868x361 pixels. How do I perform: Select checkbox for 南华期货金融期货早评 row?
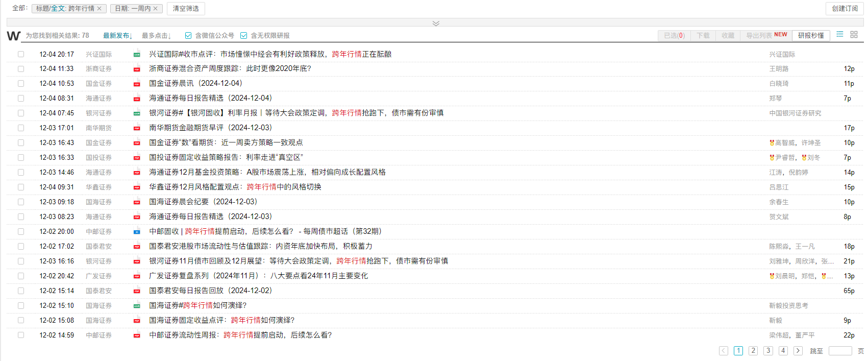click(21, 128)
